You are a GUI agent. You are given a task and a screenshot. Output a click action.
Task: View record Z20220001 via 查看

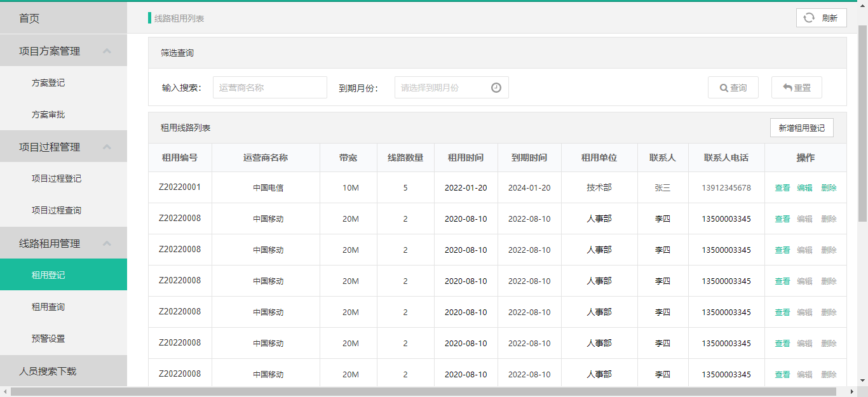coord(782,188)
